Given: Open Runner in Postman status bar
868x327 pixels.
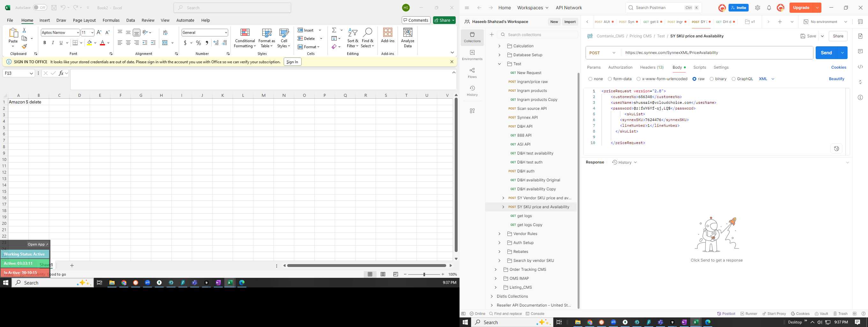Looking at the screenshot, I should tap(749, 314).
